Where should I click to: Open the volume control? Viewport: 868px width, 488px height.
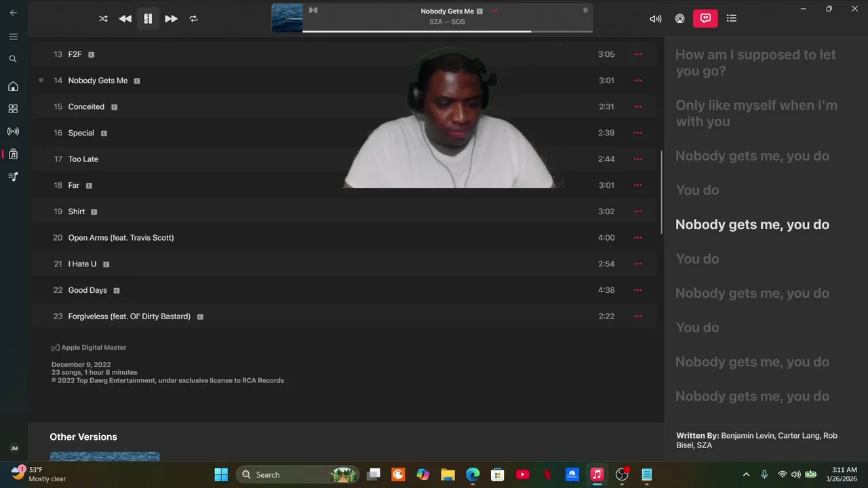656,19
